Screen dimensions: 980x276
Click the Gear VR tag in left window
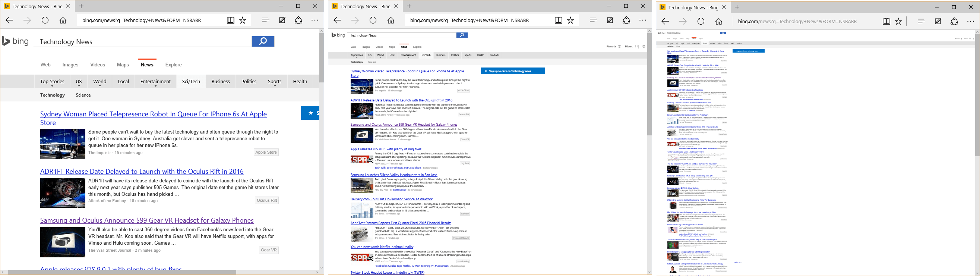(269, 250)
